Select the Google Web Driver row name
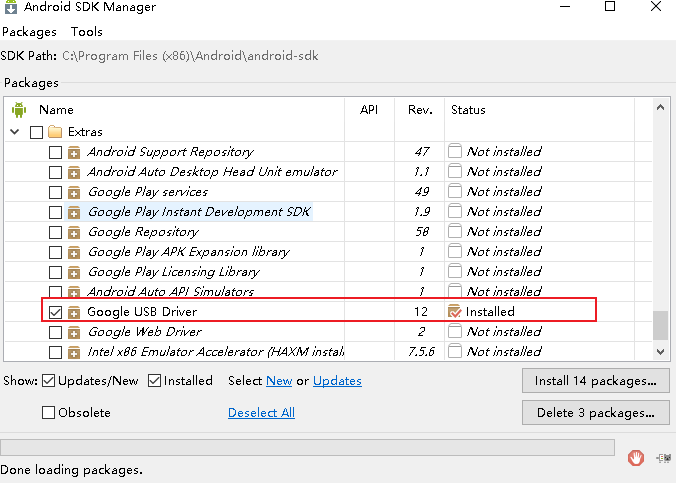The height and width of the screenshot is (483, 676). coord(144,332)
